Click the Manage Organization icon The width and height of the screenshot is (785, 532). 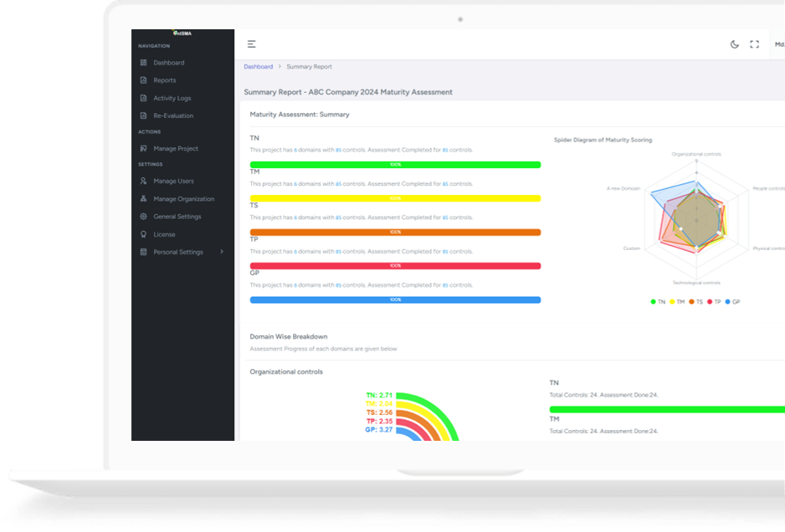(144, 199)
